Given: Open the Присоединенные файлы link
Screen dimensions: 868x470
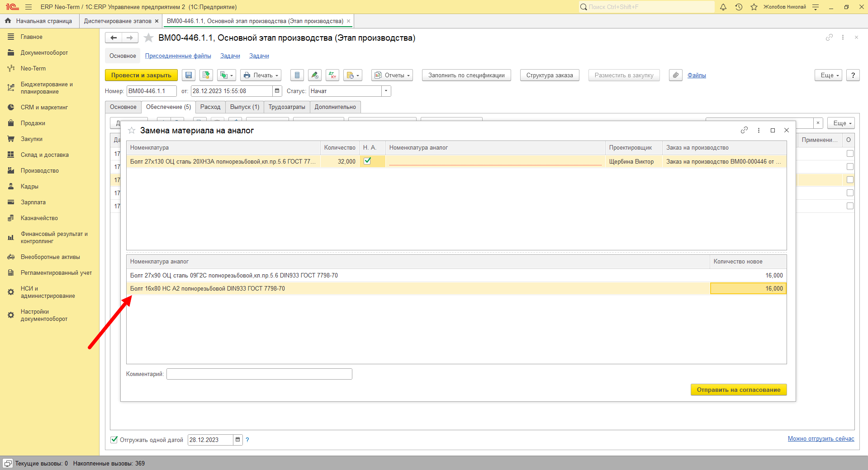Looking at the screenshot, I should coord(178,56).
